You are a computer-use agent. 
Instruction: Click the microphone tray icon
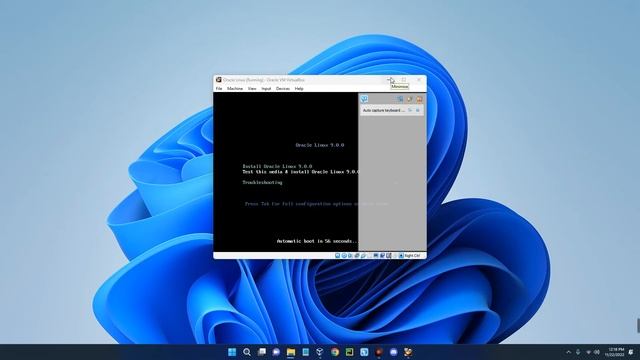[x=578, y=352]
